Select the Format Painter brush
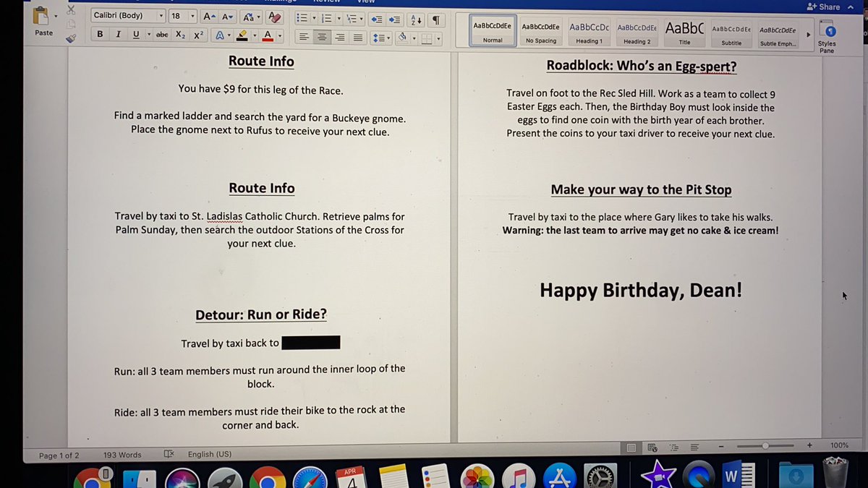Image resolution: width=868 pixels, height=488 pixels. tap(71, 38)
